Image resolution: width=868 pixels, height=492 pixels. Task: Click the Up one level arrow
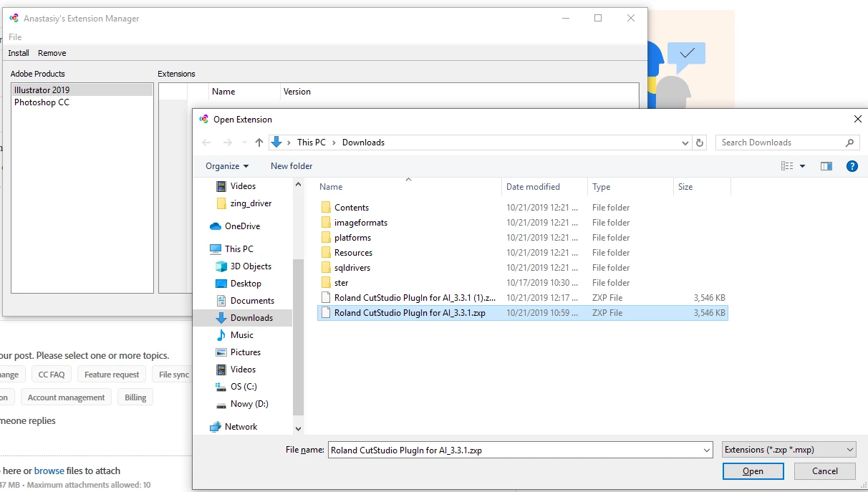[x=259, y=143]
